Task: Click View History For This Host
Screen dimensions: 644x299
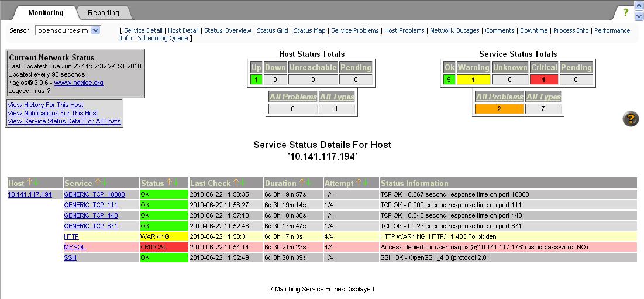Action: click(x=45, y=105)
